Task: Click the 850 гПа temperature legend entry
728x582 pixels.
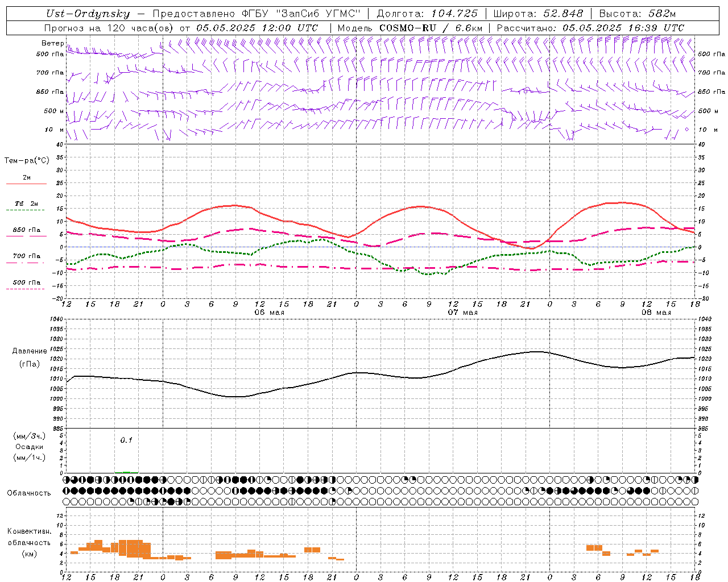Action: coord(27,230)
